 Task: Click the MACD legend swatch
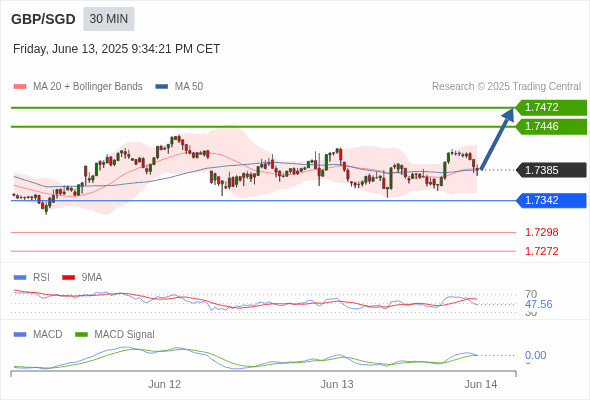[20, 335]
